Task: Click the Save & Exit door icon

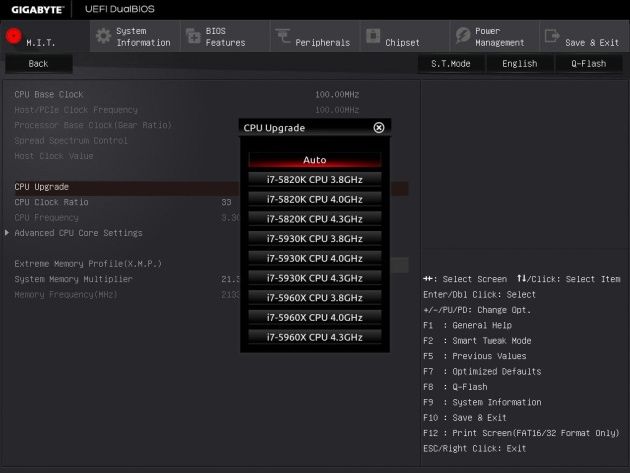Action: (552, 36)
